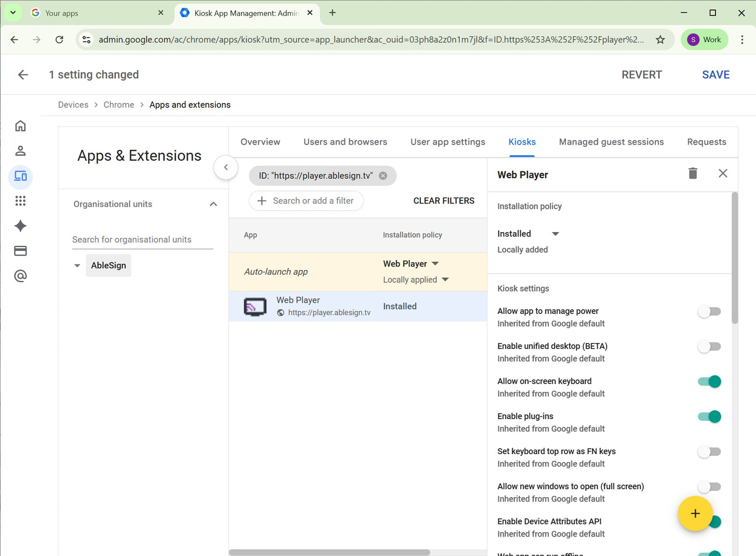756x556 pixels.
Task: Open the Users and browsers tab
Action: (x=345, y=142)
